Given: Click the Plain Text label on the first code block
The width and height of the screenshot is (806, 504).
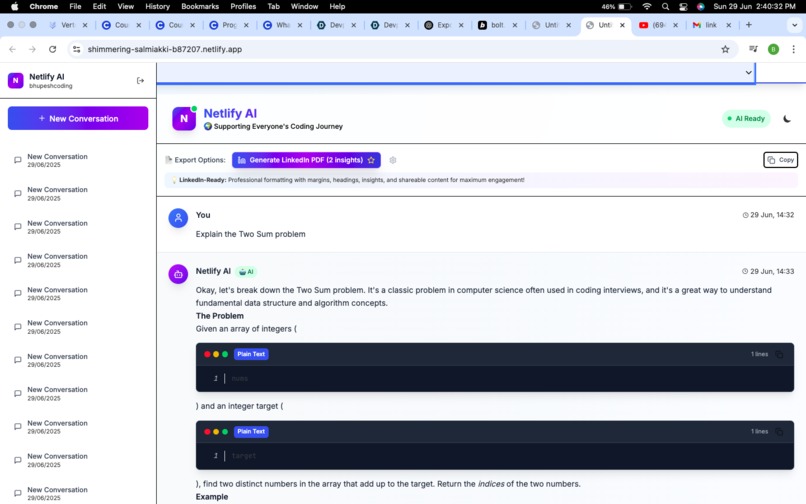Looking at the screenshot, I should (x=251, y=354).
